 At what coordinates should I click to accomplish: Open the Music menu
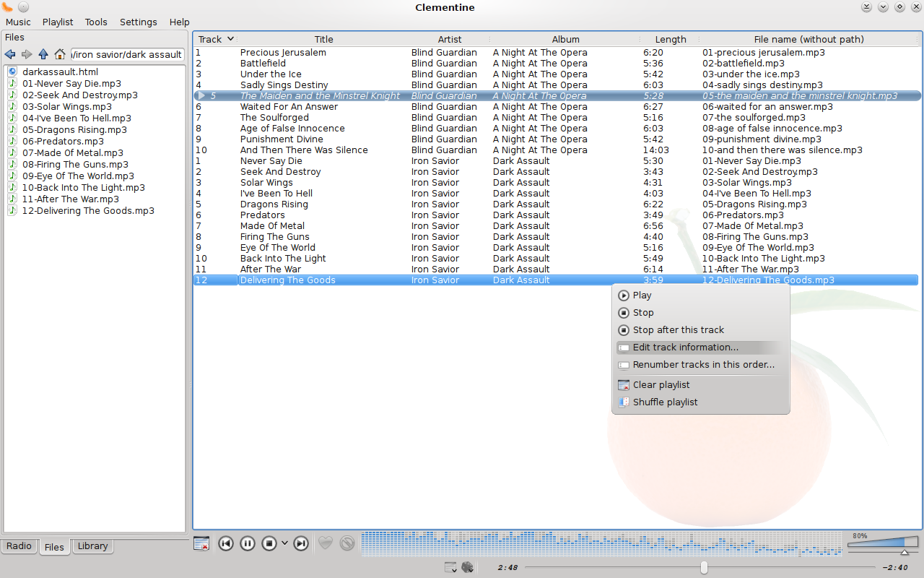19,22
